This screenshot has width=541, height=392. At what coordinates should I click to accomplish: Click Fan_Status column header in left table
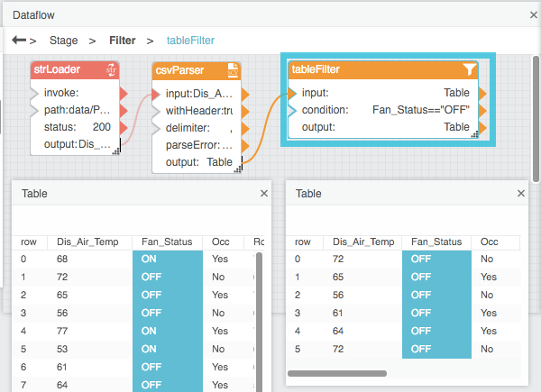pyautogui.click(x=164, y=242)
